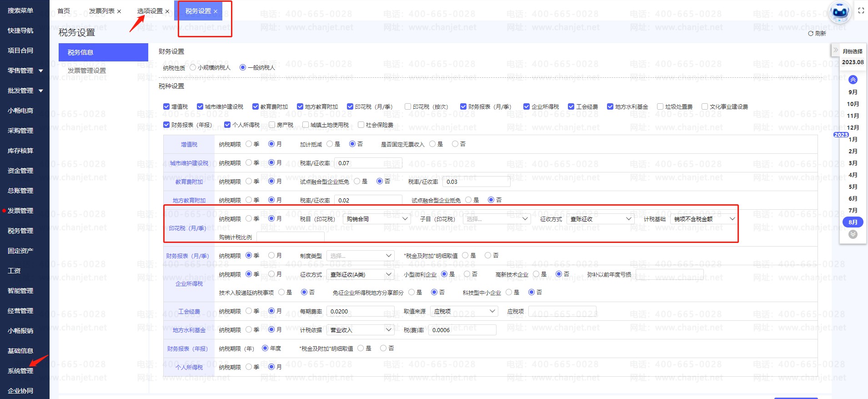Open 系统管理 in the left sidebar
The height and width of the screenshot is (399, 868).
coord(20,371)
